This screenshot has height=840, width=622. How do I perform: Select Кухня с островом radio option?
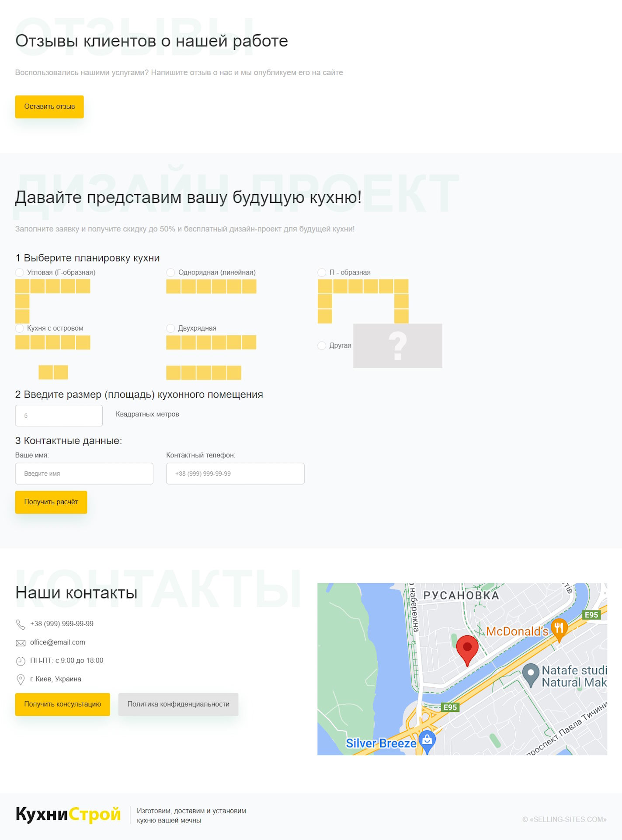pyautogui.click(x=20, y=328)
